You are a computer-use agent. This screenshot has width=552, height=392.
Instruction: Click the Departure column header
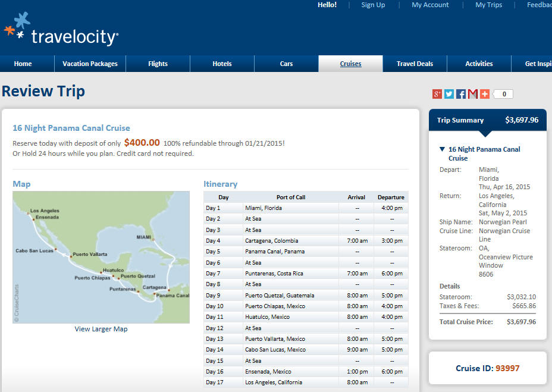point(391,197)
